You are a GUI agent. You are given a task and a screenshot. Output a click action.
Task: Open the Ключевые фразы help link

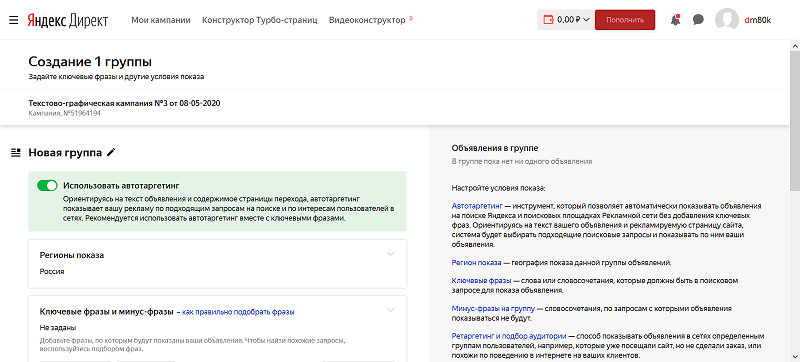pos(482,280)
